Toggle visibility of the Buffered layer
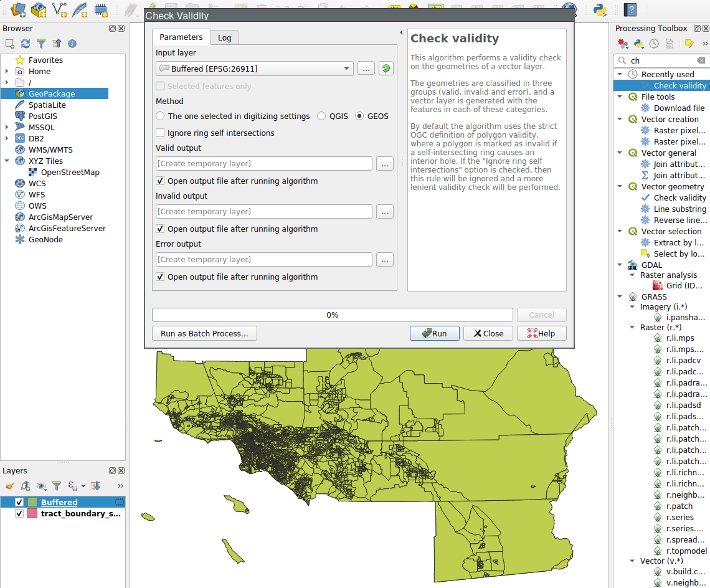Screen dimensions: 710x588 (x=19, y=502)
